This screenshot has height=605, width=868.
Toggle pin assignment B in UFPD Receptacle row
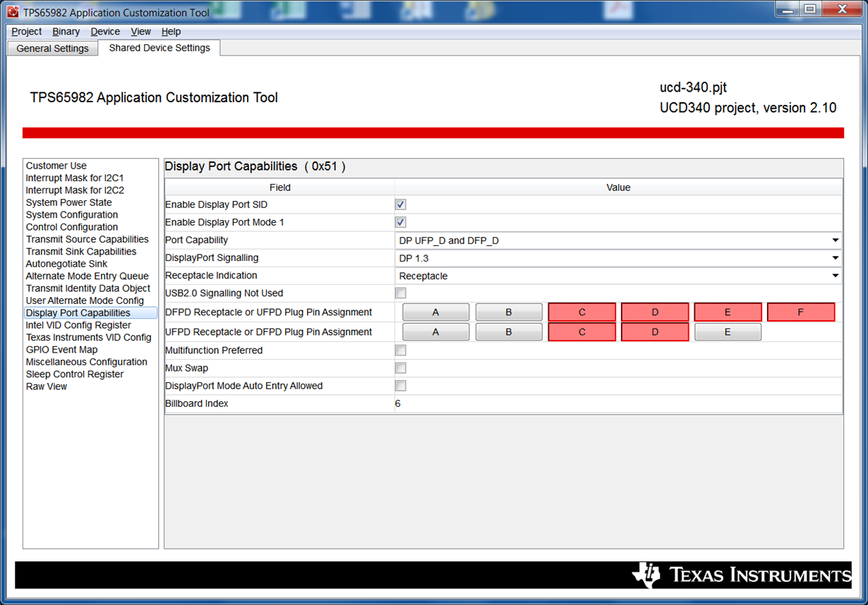(509, 332)
